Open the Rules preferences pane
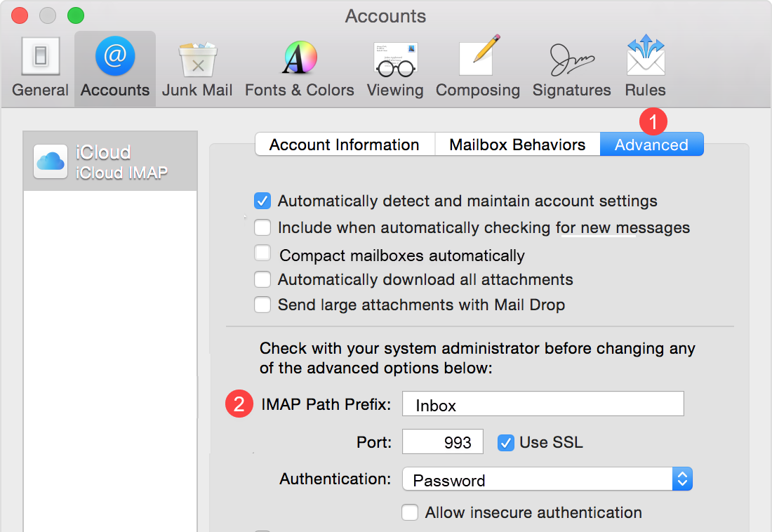The image size is (772, 532). [x=644, y=67]
